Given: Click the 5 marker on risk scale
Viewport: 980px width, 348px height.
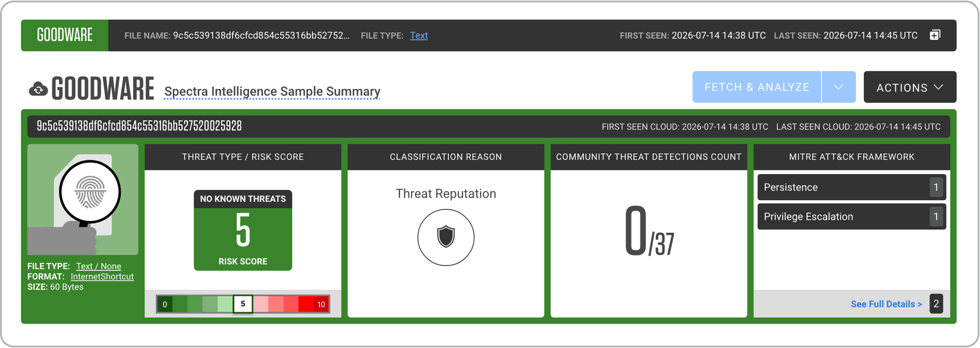Looking at the screenshot, I should [243, 304].
